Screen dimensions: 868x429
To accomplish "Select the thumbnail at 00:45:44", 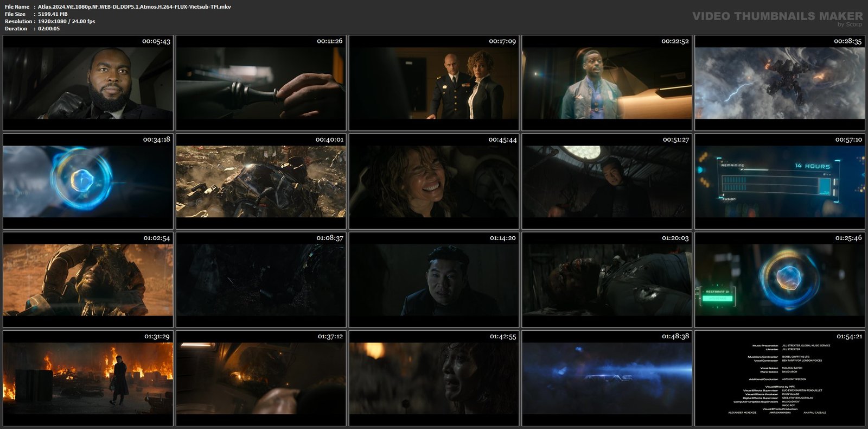I will [434, 181].
